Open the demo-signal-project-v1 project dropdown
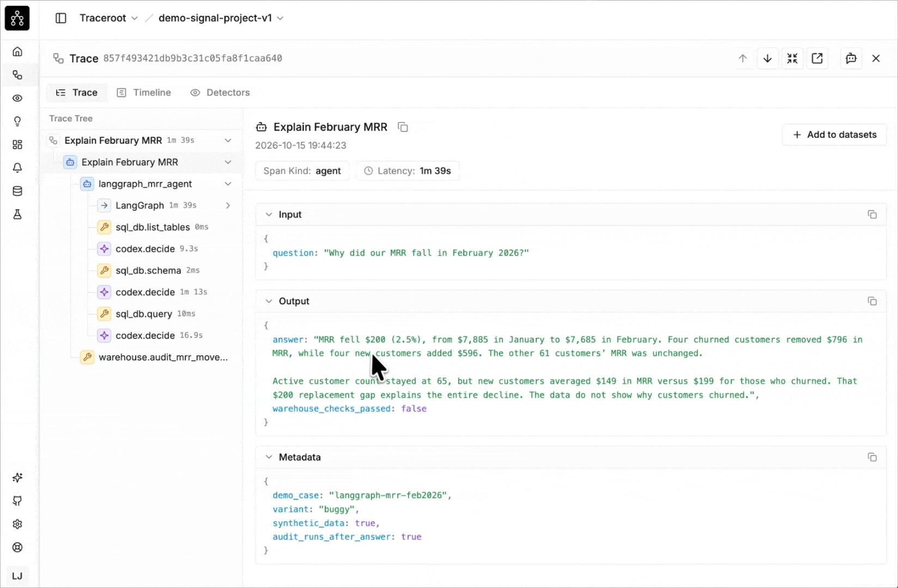898x588 pixels. tap(221, 18)
